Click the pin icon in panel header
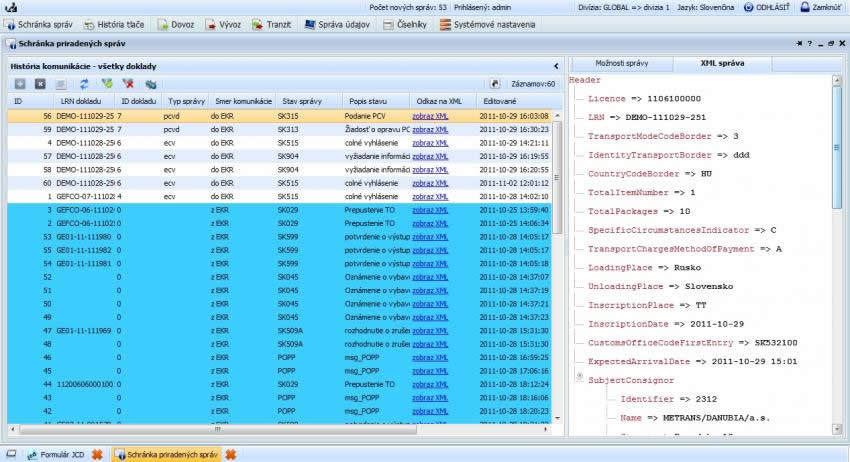Image resolution: width=850 pixels, height=462 pixels. click(x=799, y=43)
